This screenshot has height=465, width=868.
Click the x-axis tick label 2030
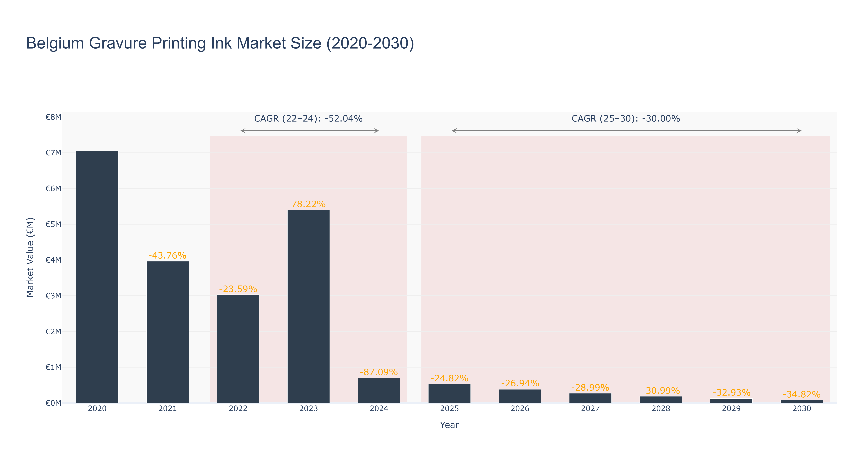click(x=801, y=409)
